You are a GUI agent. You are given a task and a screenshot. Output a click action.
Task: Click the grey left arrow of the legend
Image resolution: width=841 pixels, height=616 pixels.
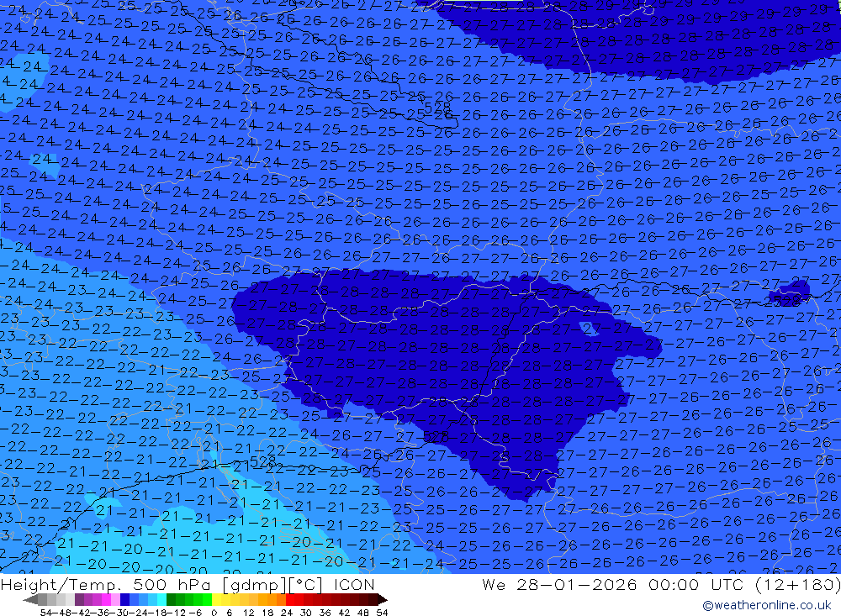point(30,600)
